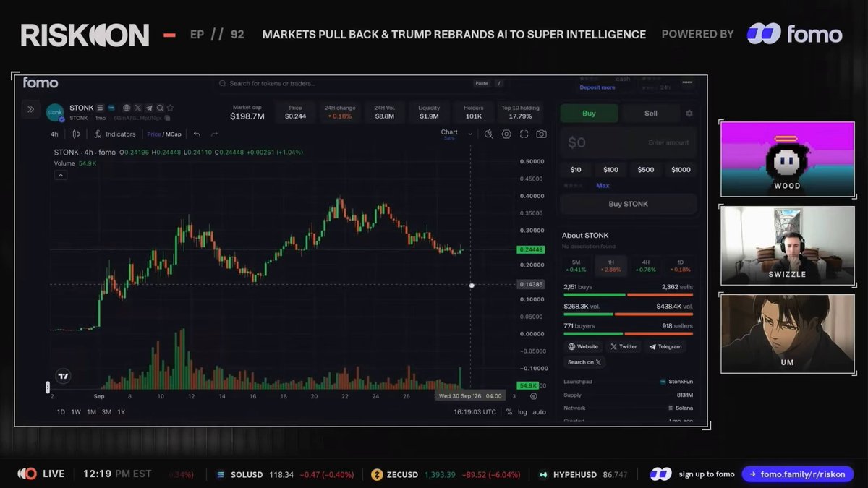Image resolution: width=868 pixels, height=488 pixels.
Task: Open the time axis settings gear
Action: pos(534,396)
